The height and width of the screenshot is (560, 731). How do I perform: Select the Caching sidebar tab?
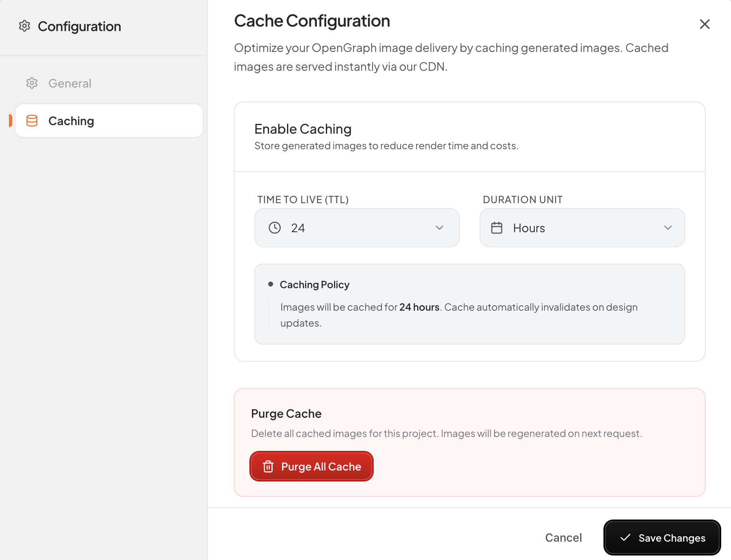click(x=109, y=121)
